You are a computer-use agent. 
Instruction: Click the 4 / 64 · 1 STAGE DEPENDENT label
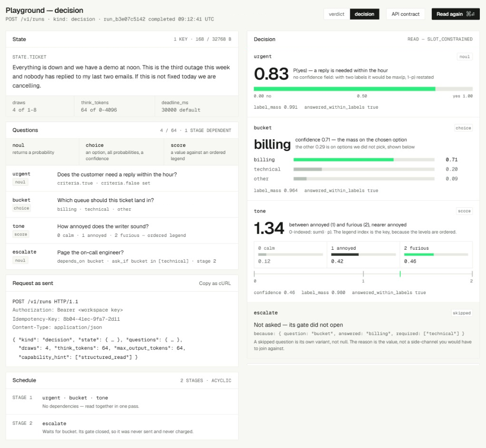click(195, 131)
